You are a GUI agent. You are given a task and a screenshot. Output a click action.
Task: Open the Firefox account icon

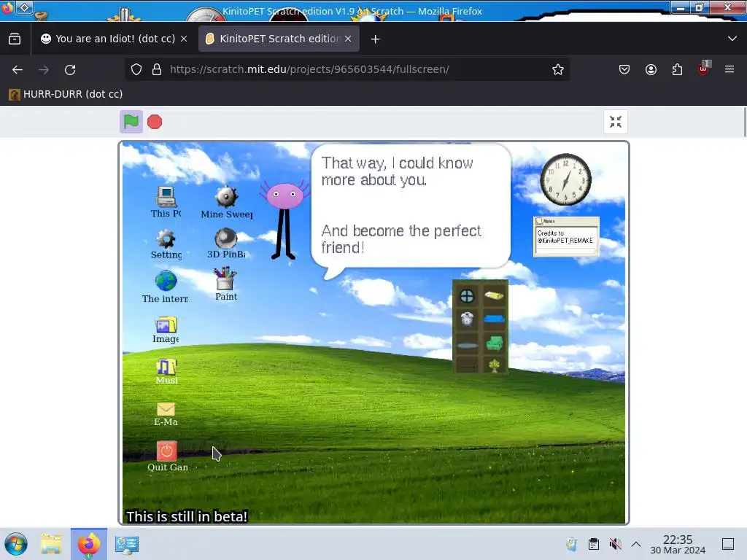tap(651, 69)
